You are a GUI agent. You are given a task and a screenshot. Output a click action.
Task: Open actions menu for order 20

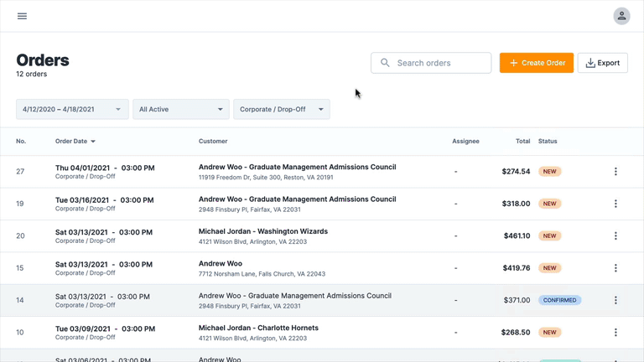pyautogui.click(x=615, y=235)
